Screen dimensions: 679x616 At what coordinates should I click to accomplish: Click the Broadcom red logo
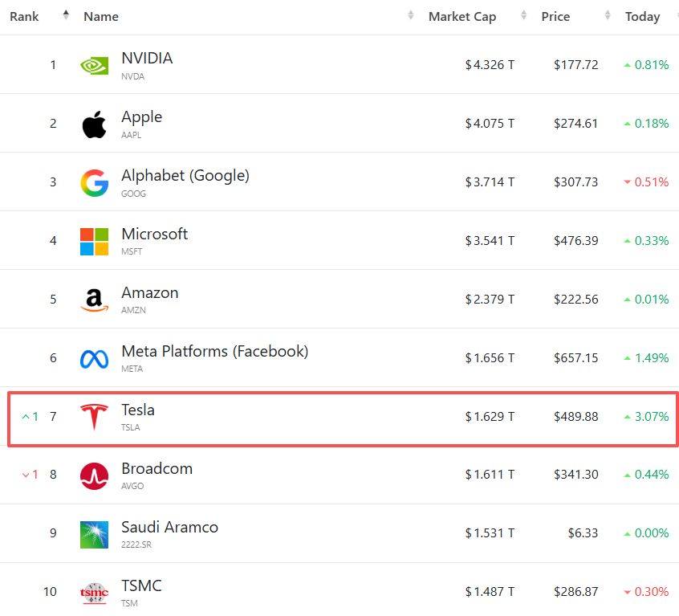click(94, 476)
